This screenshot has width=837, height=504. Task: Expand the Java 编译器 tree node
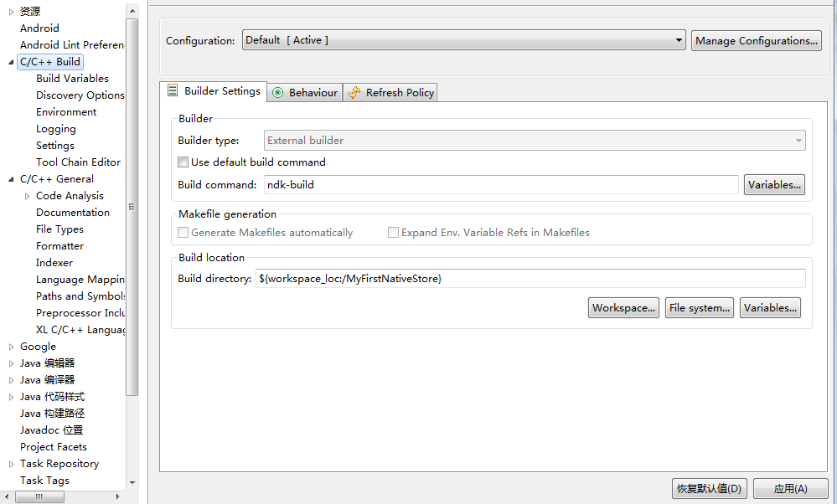click(11, 380)
